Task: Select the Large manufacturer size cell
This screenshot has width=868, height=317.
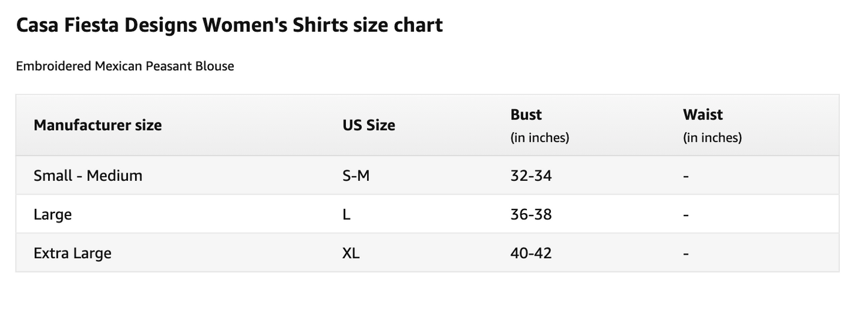Action: (53, 214)
